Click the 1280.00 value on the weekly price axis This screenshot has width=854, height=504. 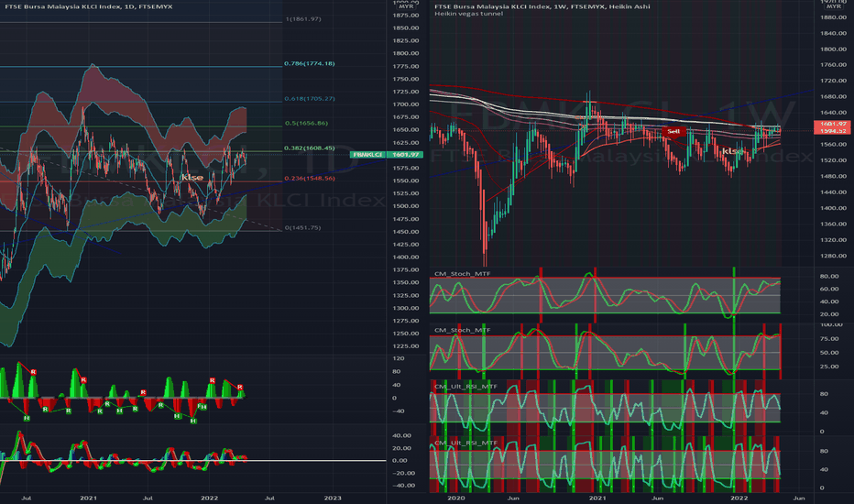pyautogui.click(x=834, y=256)
